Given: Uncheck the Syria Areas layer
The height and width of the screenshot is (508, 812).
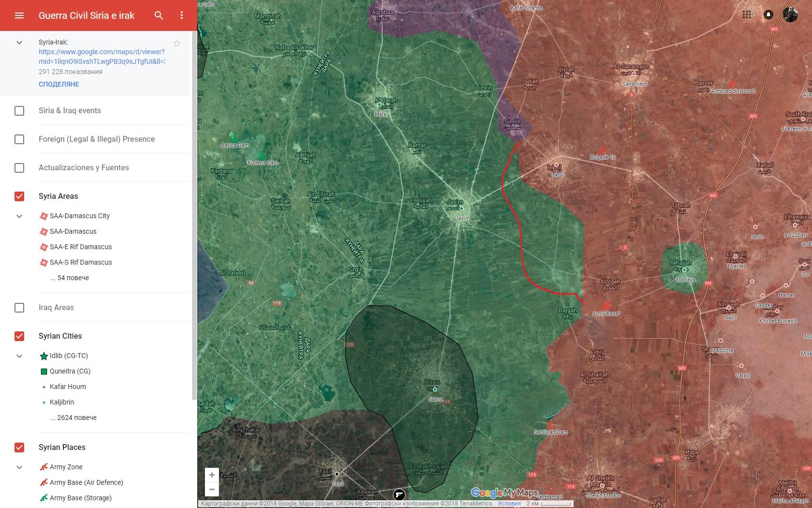Looking at the screenshot, I should pos(19,196).
